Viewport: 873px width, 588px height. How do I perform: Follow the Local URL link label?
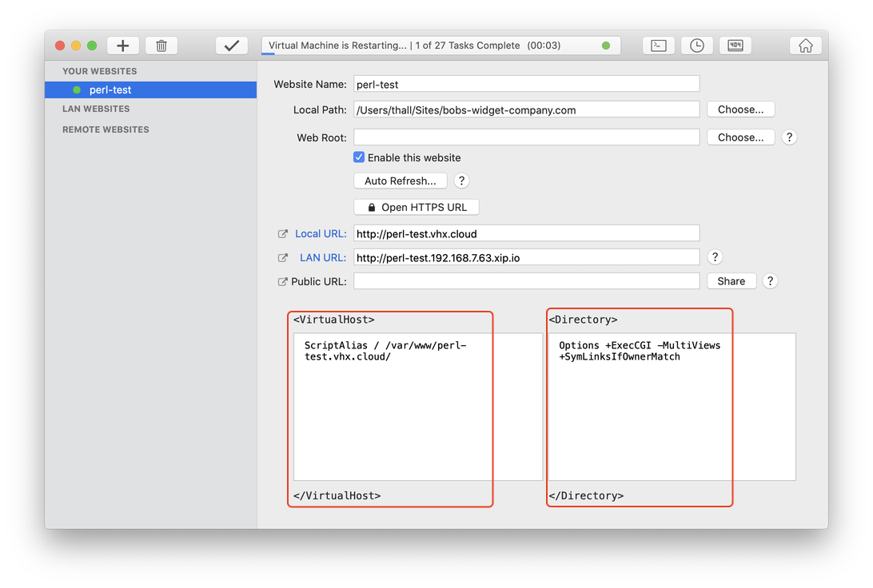[x=321, y=234]
